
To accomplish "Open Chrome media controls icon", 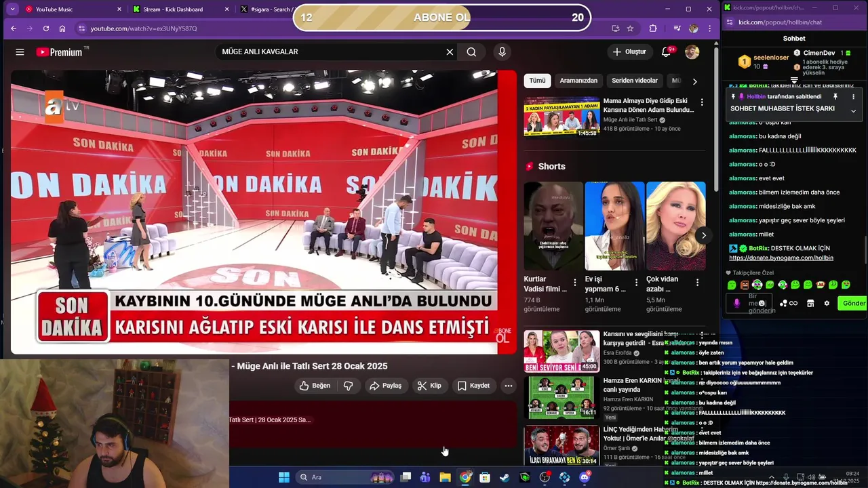I will coord(677,28).
